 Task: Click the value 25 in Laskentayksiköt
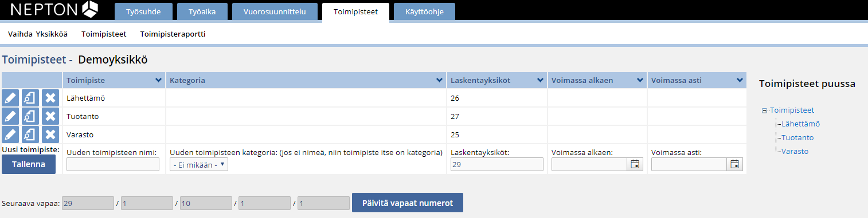[455, 134]
